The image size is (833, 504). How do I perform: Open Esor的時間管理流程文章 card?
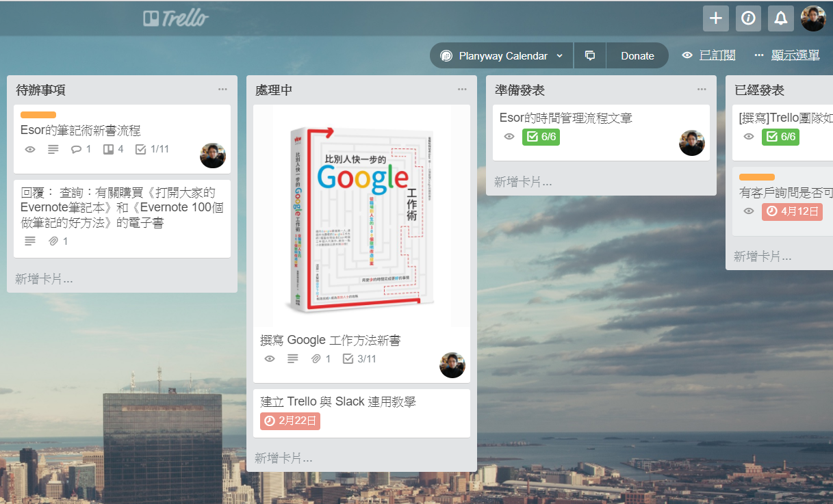(x=601, y=133)
